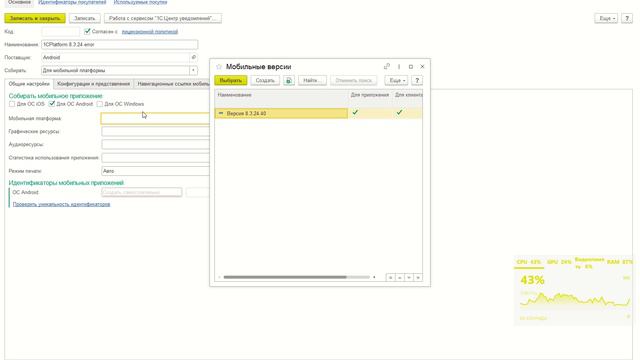The width and height of the screenshot is (640, 360).
Task: Switch to Основное section tab
Action: [20, 2]
